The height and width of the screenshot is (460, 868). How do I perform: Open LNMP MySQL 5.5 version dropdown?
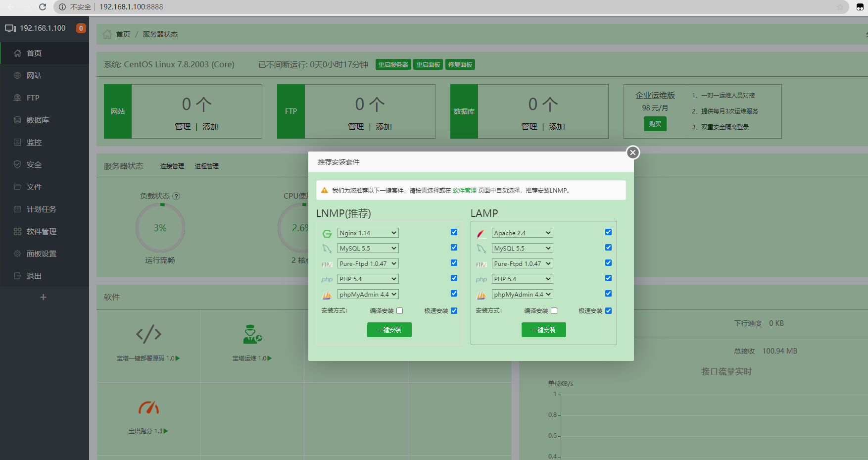pos(368,248)
